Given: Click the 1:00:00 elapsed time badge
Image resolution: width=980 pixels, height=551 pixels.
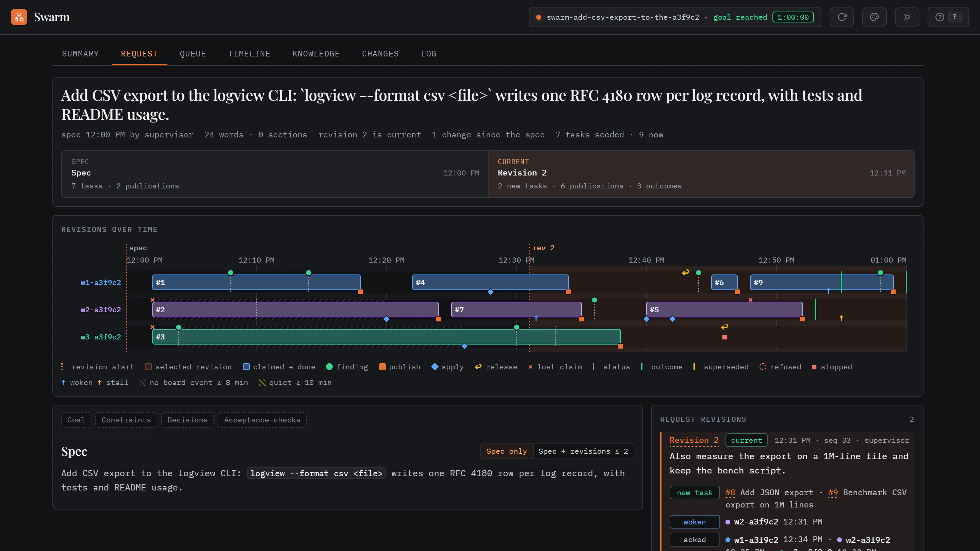Looking at the screenshot, I should point(793,17).
